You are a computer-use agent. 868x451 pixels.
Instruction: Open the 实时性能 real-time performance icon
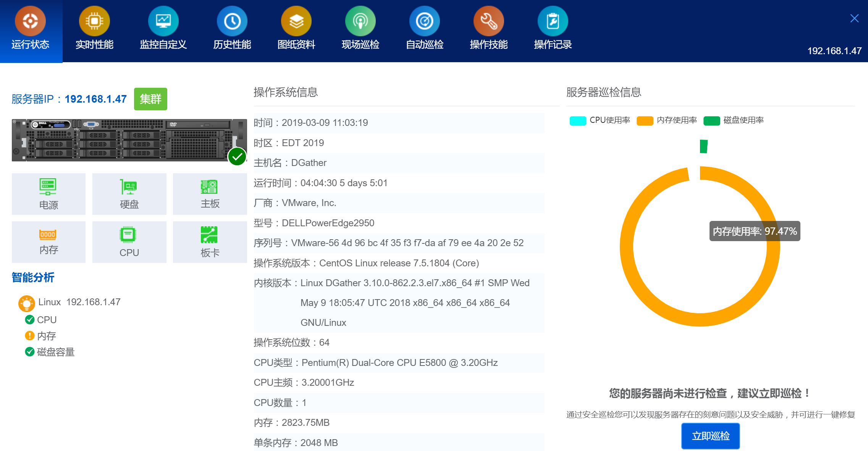(x=94, y=21)
